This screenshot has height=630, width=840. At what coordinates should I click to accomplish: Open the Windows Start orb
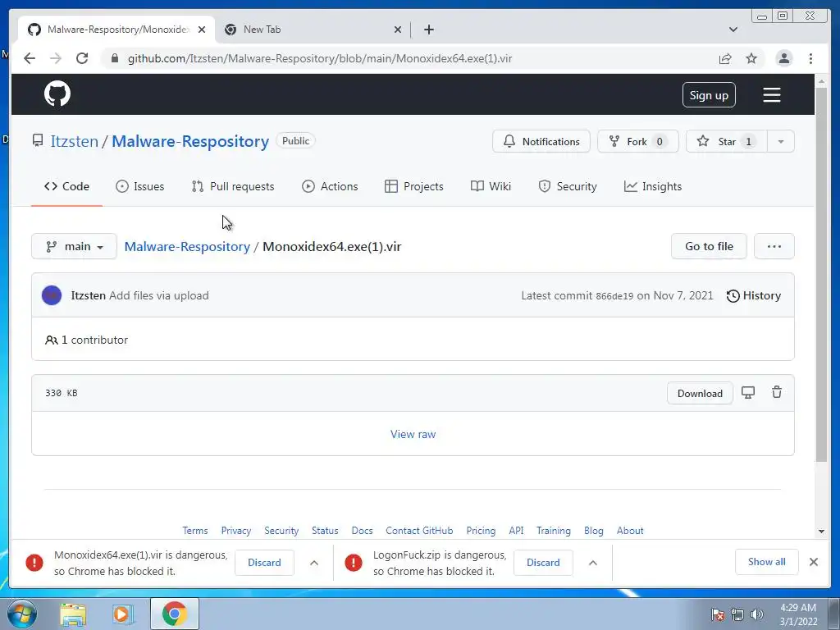(x=21, y=614)
